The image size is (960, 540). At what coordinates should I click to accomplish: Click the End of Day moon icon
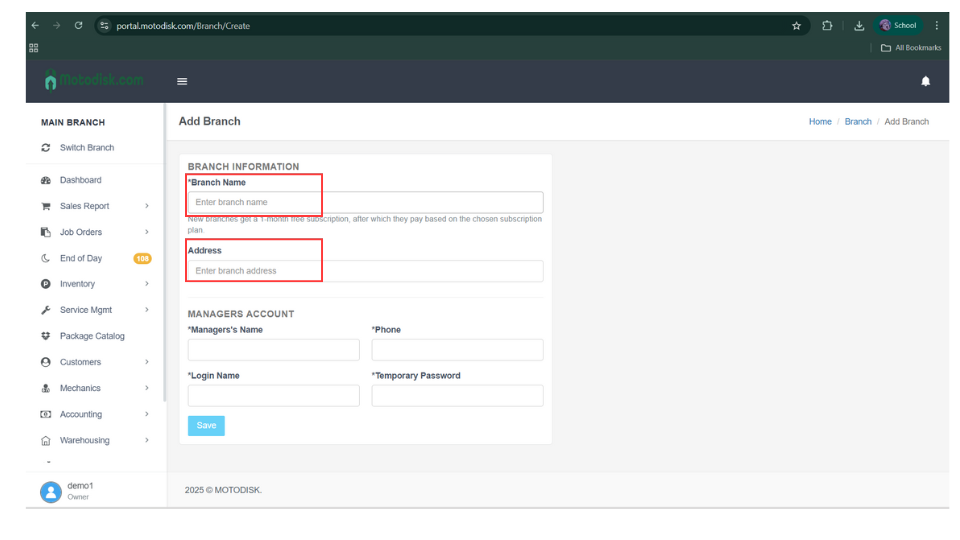coord(45,259)
